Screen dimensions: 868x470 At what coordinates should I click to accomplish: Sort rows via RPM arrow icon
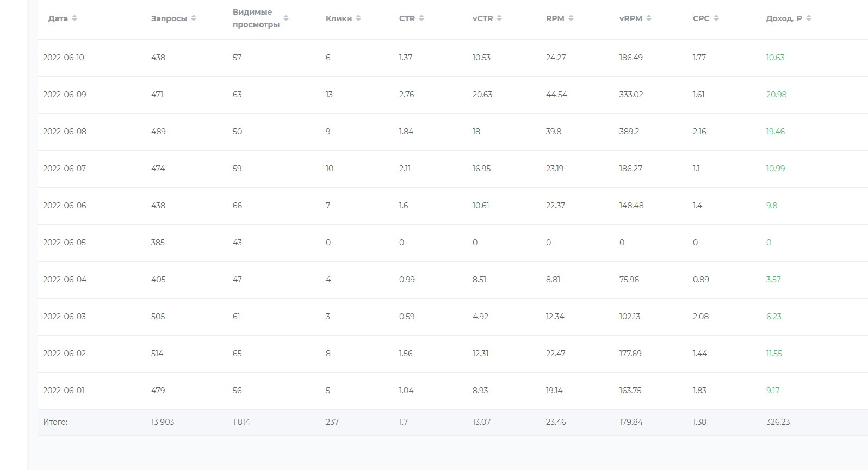(571, 18)
